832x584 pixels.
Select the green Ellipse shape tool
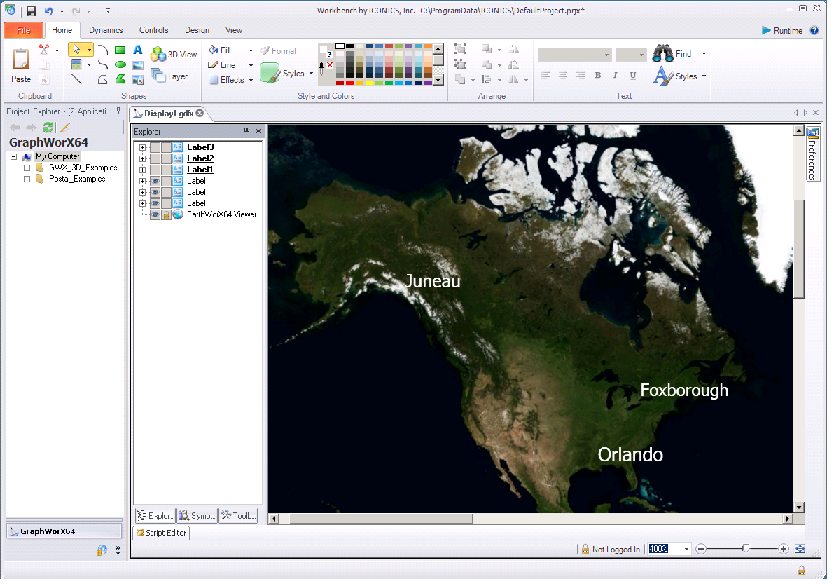[x=120, y=65]
